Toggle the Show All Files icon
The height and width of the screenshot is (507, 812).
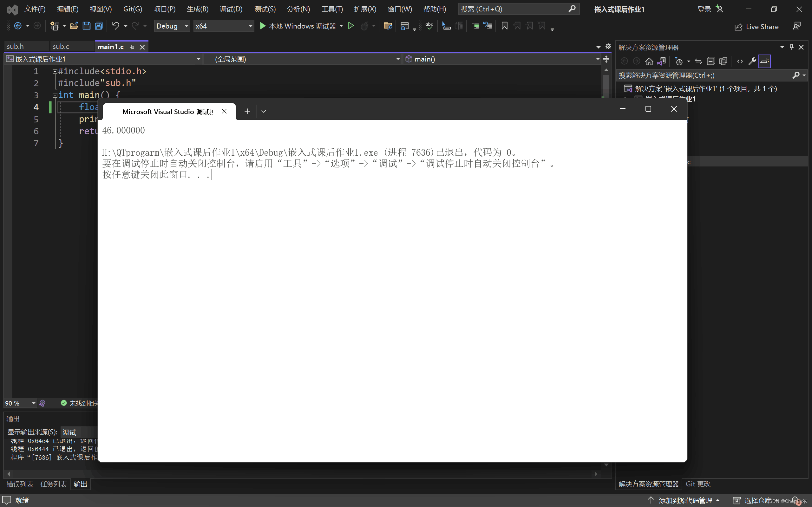click(x=723, y=61)
